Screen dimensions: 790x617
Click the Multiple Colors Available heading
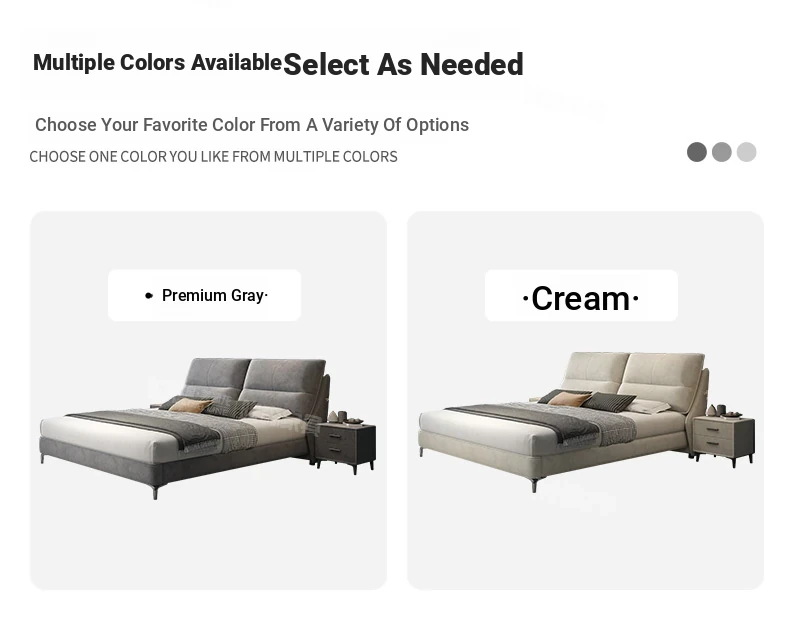coord(157,63)
